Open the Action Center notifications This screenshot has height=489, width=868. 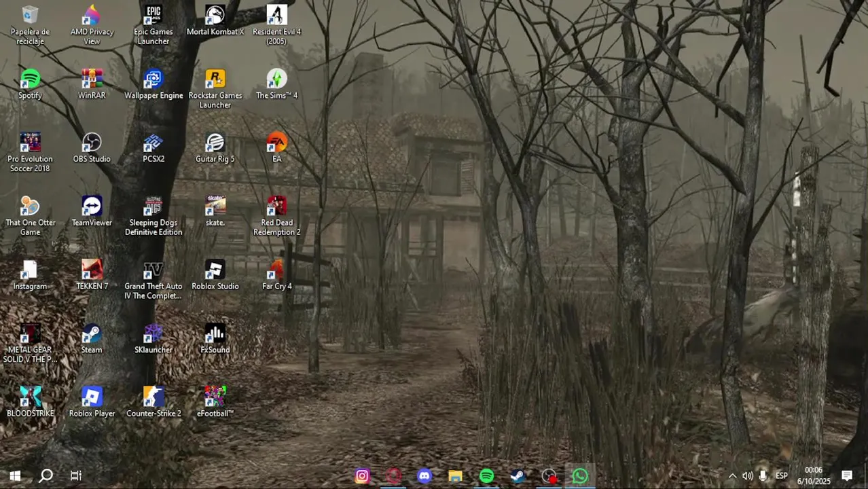point(847,476)
